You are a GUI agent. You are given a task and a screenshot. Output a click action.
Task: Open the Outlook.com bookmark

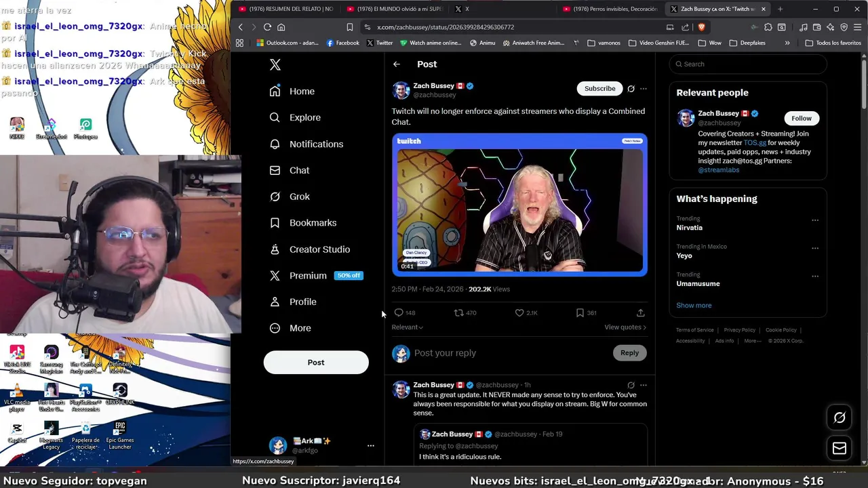(288, 43)
